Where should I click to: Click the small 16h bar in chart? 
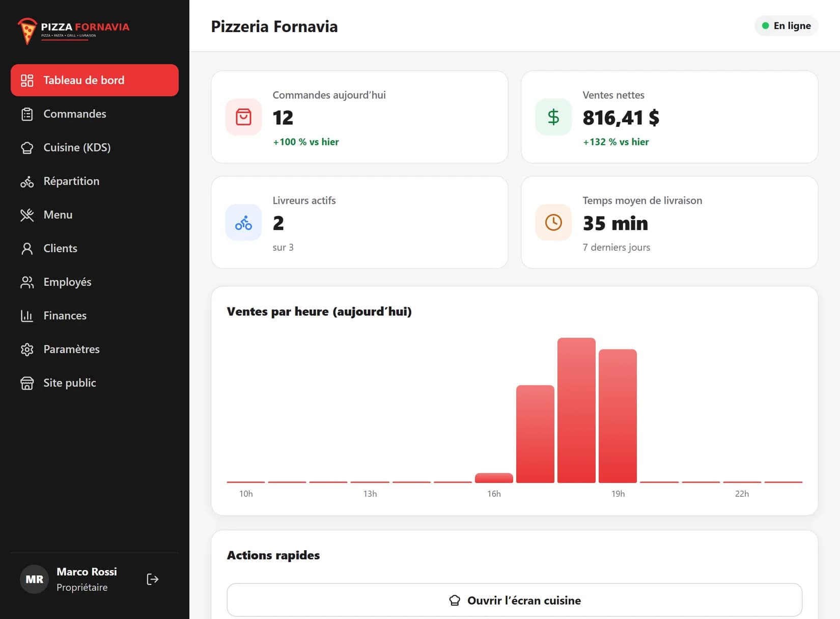point(494,478)
